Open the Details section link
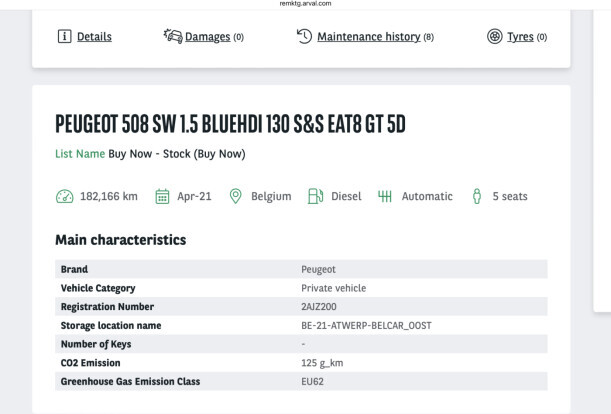611x414 pixels. (94, 37)
